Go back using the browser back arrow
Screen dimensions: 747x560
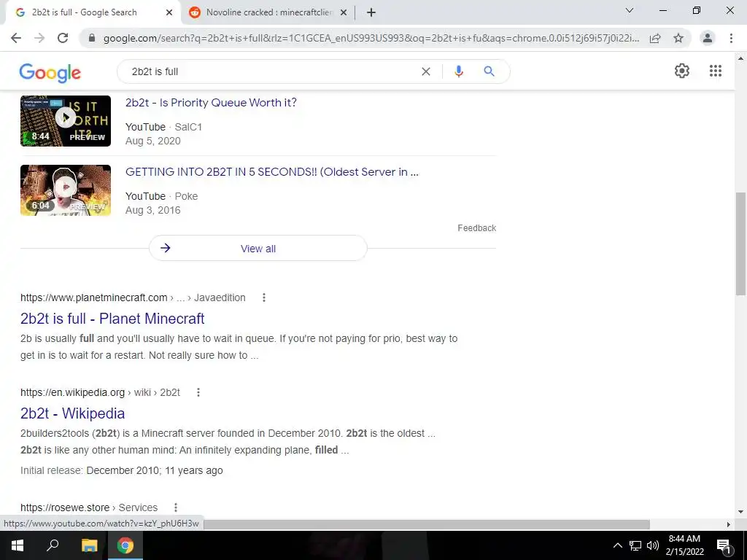pos(16,38)
